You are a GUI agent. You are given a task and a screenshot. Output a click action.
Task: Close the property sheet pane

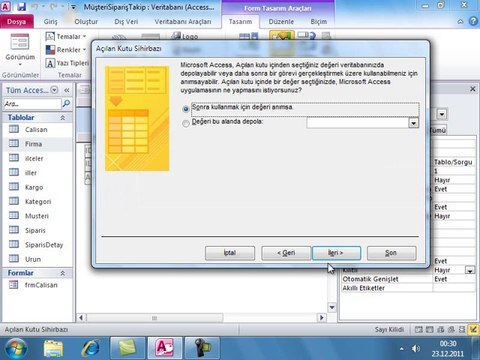point(473,89)
